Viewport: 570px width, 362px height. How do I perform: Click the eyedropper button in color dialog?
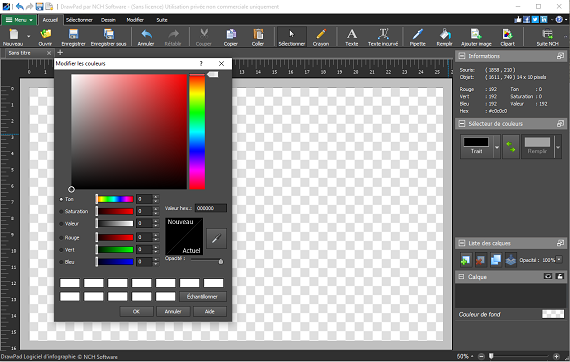tap(216, 238)
